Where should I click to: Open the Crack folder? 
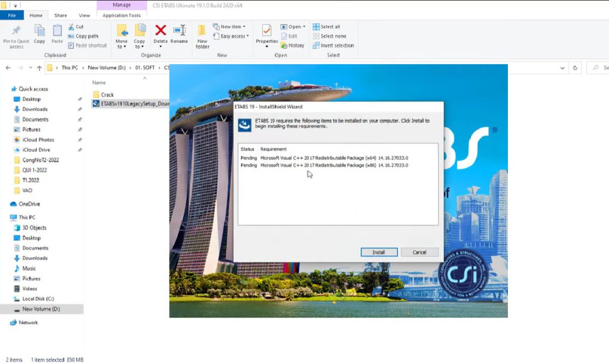106,94
